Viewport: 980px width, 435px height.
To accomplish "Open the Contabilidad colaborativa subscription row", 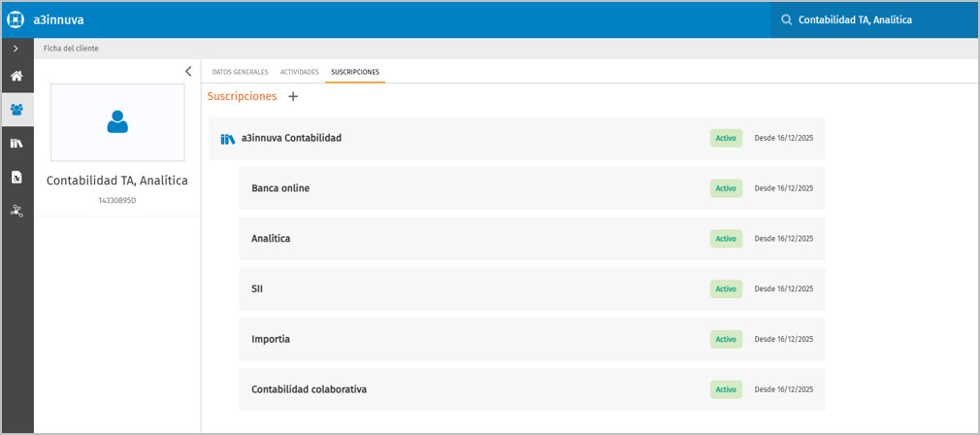I will tap(533, 389).
